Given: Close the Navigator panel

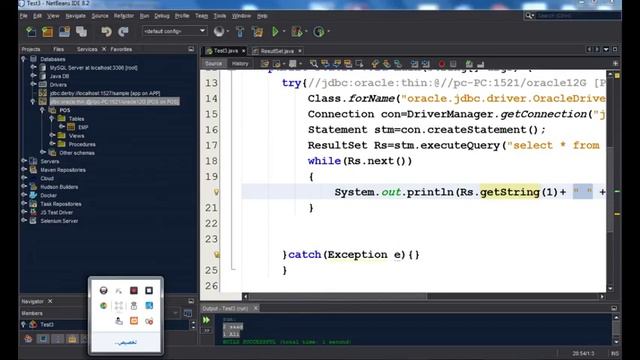Looking at the screenshot, I should tap(50, 301).
